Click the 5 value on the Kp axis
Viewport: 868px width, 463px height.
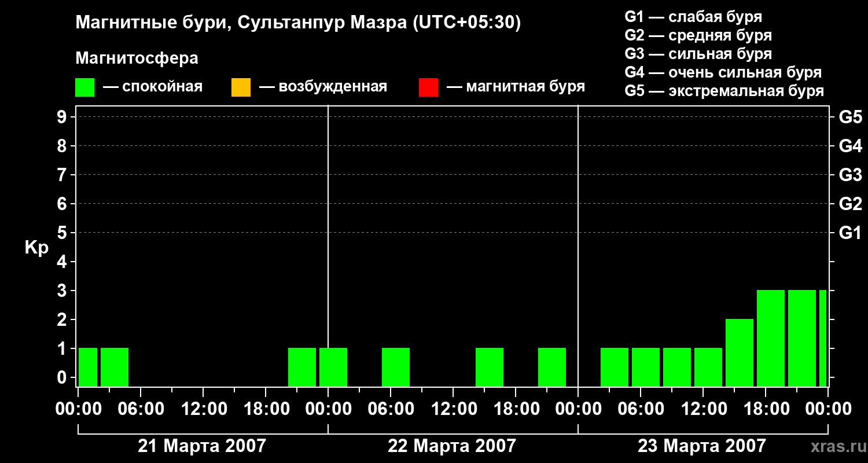(63, 233)
